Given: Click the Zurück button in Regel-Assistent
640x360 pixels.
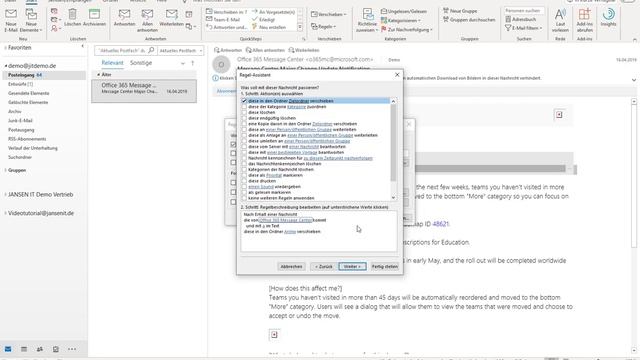Looking at the screenshot, I should pos(323,267).
